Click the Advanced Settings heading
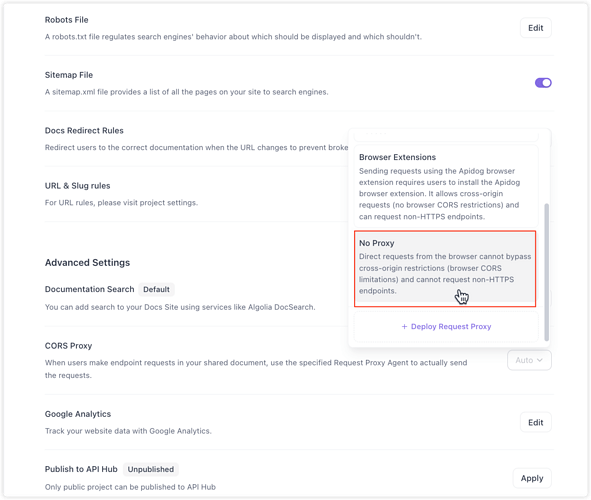The width and height of the screenshot is (591, 500). click(87, 263)
